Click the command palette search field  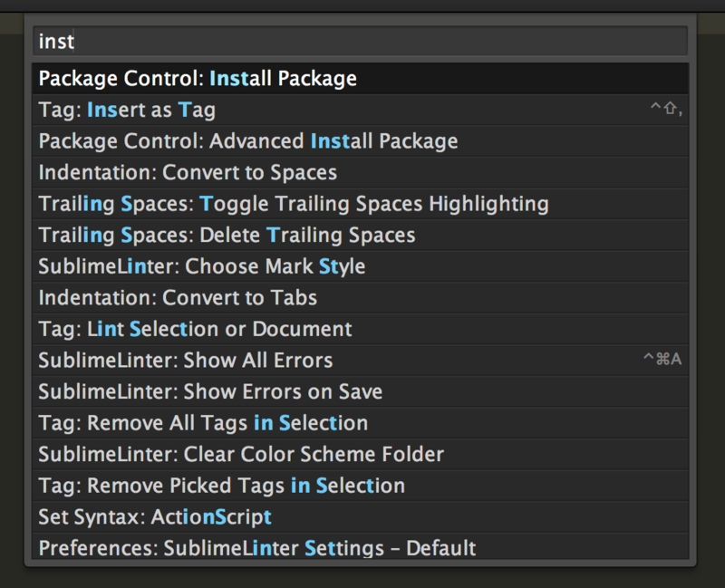pos(360,42)
